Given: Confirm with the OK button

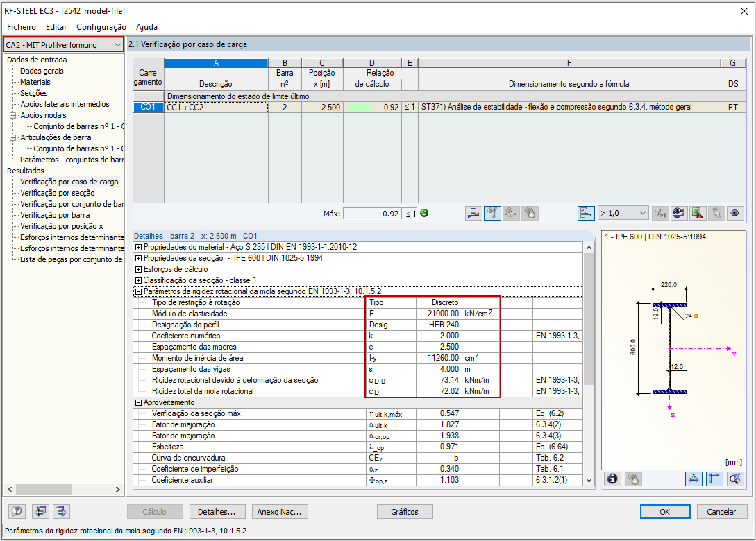Looking at the screenshot, I should [x=665, y=512].
